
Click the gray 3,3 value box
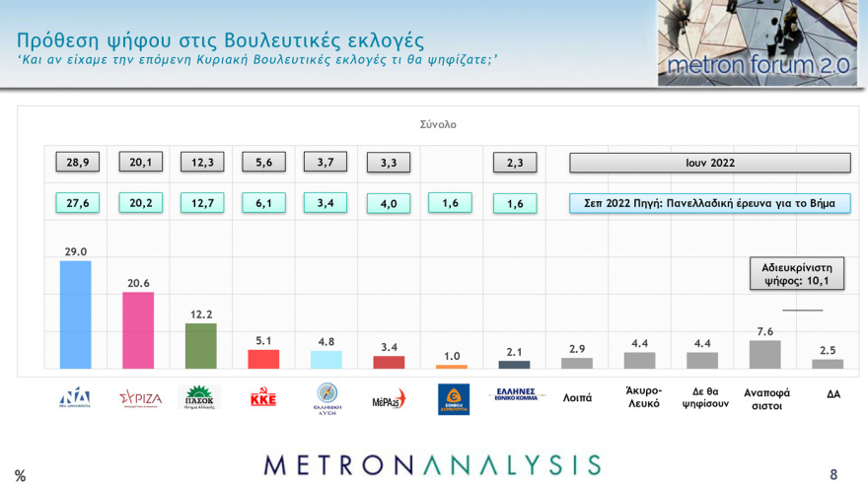point(389,163)
